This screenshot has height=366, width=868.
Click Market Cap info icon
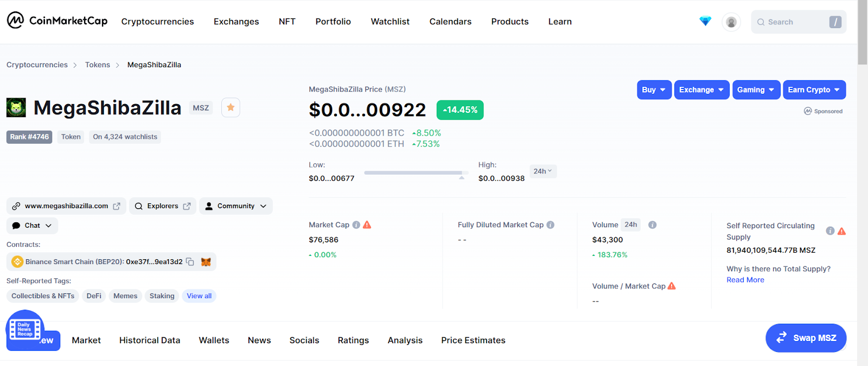pyautogui.click(x=356, y=224)
